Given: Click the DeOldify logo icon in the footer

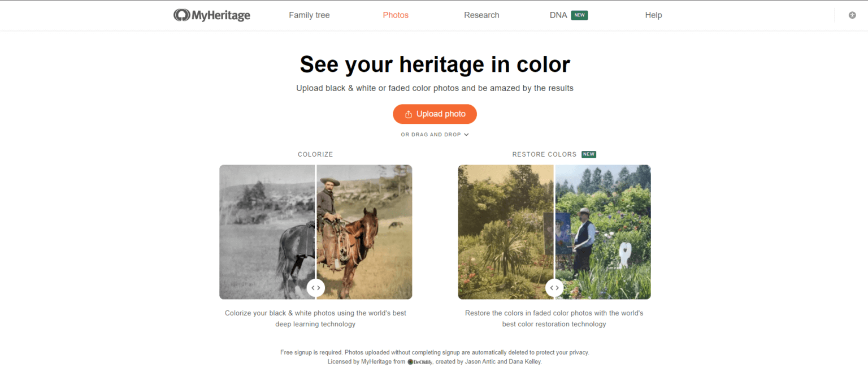Looking at the screenshot, I should [411, 362].
